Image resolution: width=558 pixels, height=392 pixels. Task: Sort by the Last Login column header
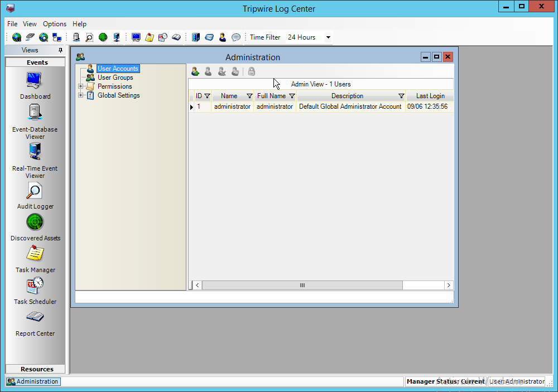pos(430,96)
